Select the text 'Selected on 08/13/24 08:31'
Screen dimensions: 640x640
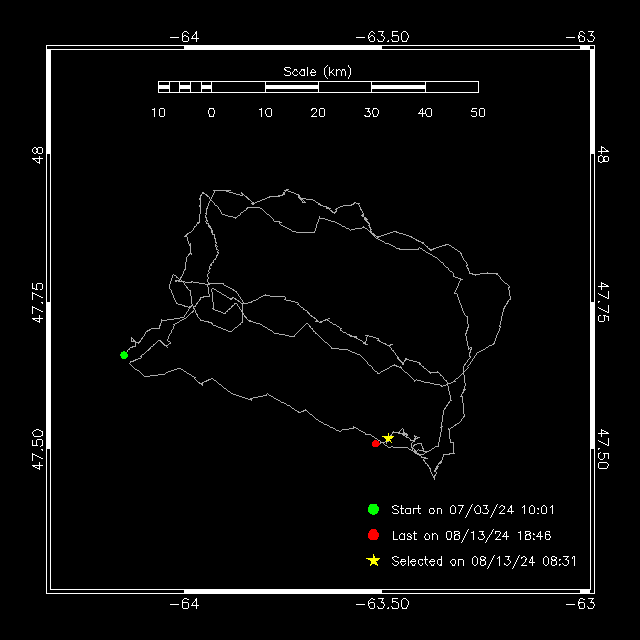click(x=484, y=561)
